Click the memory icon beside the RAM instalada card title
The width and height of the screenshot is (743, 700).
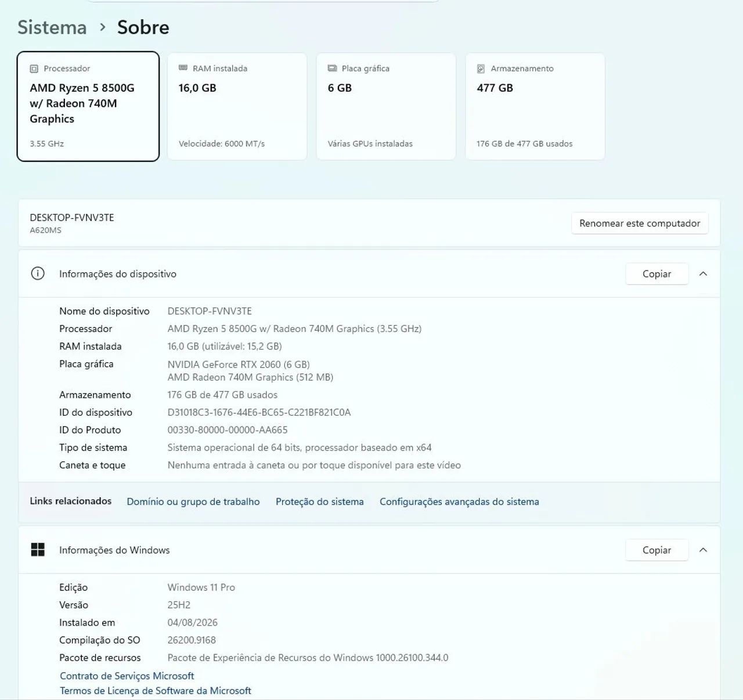pos(183,68)
